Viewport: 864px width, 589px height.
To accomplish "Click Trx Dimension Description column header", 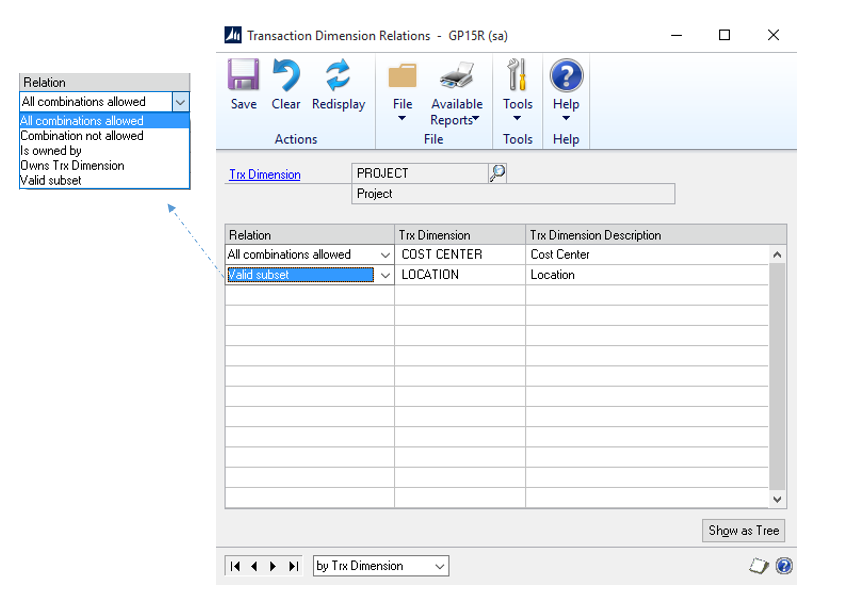I will [x=656, y=235].
